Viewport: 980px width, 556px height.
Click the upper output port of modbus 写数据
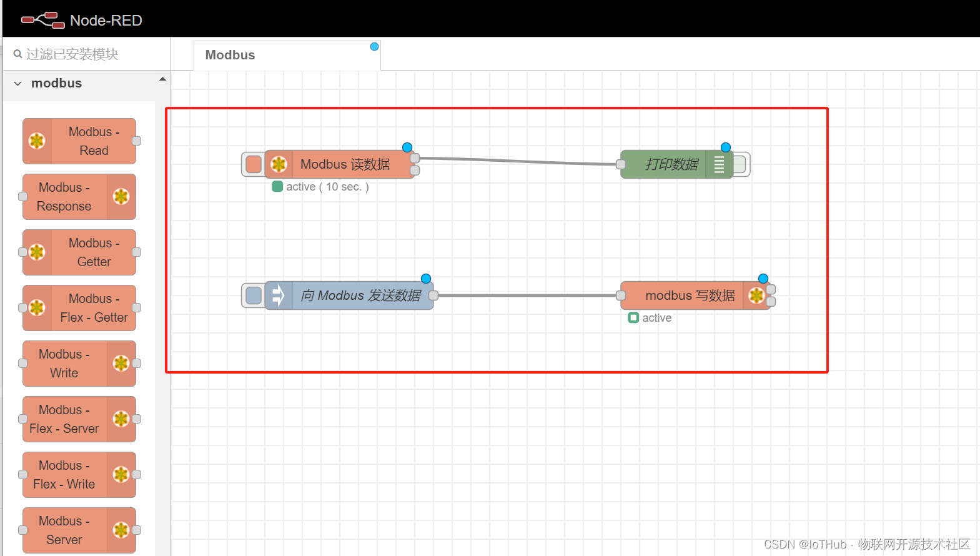click(771, 289)
